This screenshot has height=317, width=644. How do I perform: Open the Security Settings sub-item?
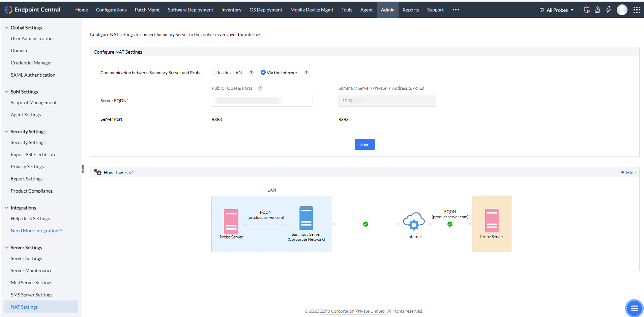pyautogui.click(x=28, y=142)
